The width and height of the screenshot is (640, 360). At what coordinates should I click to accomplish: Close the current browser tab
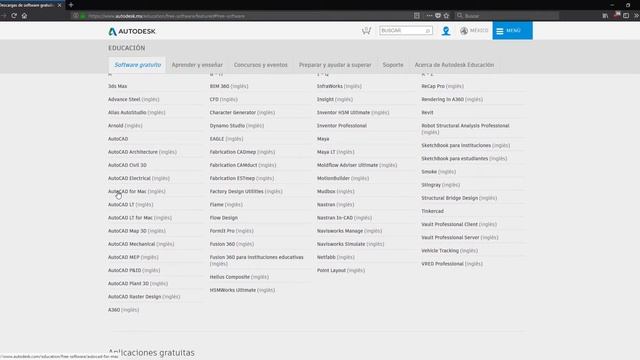tap(59, 5)
